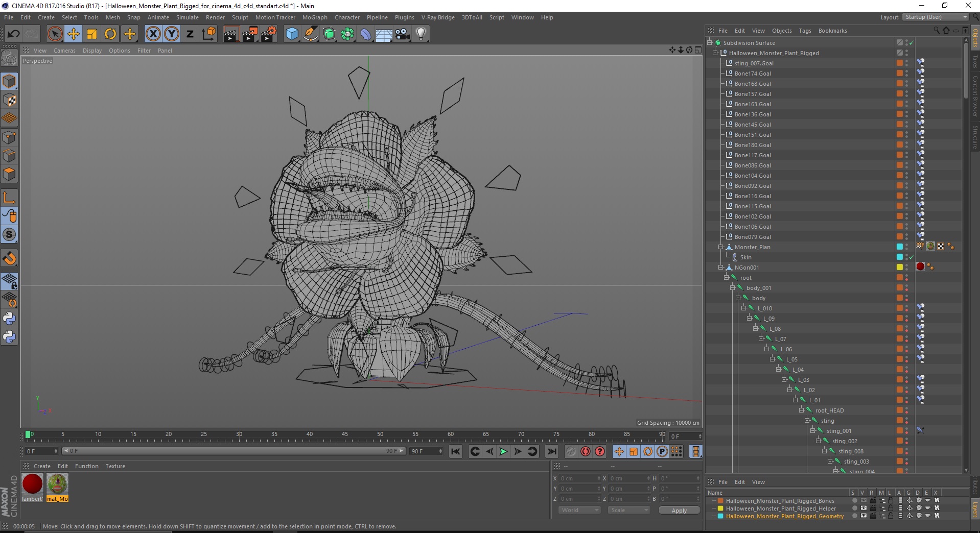Screen dimensions: 980x533
Task: Click the Apply coordinates button
Action: coord(679,511)
